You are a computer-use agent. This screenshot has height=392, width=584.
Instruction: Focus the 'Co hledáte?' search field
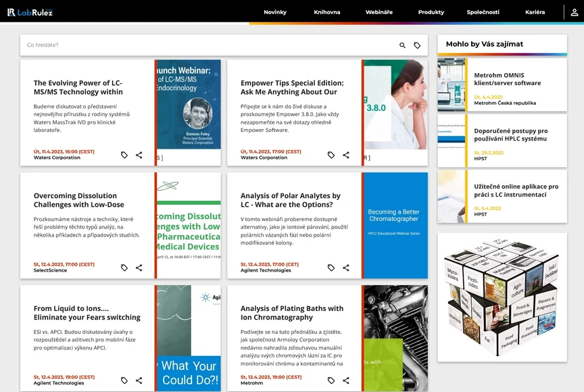(209, 45)
